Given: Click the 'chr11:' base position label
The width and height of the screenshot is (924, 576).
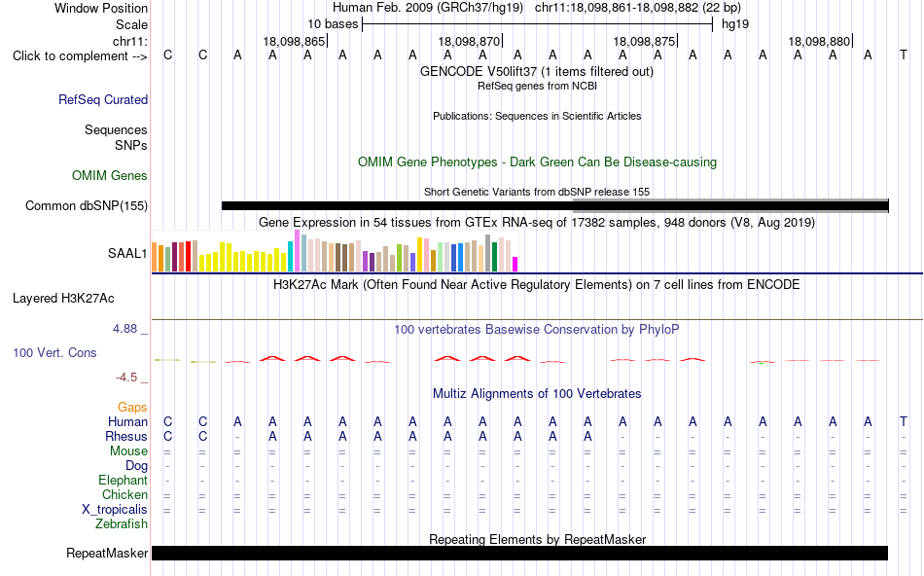Looking at the screenshot, I should [x=129, y=41].
